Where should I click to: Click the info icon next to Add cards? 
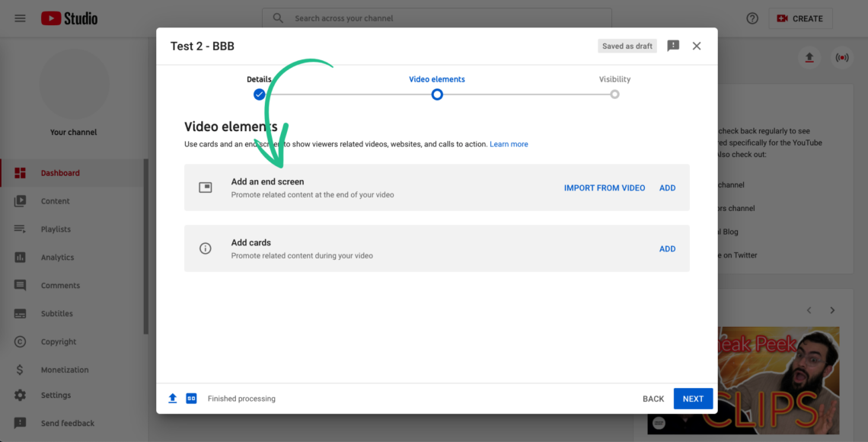[x=206, y=248]
